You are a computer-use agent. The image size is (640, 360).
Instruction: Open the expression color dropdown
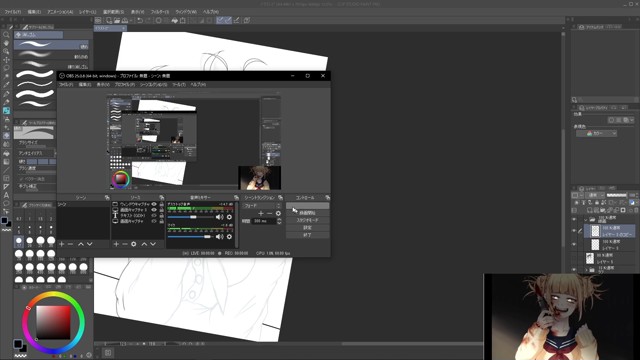[596, 133]
